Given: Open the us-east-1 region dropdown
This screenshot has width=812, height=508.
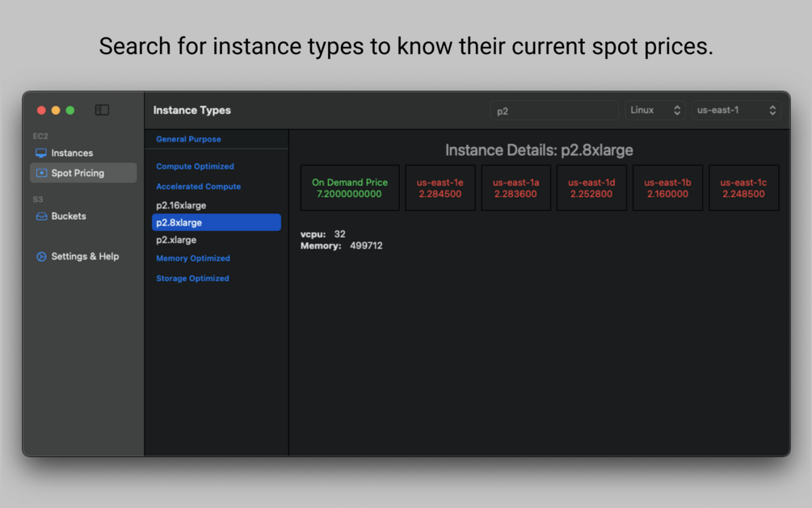Looking at the screenshot, I should [735, 110].
